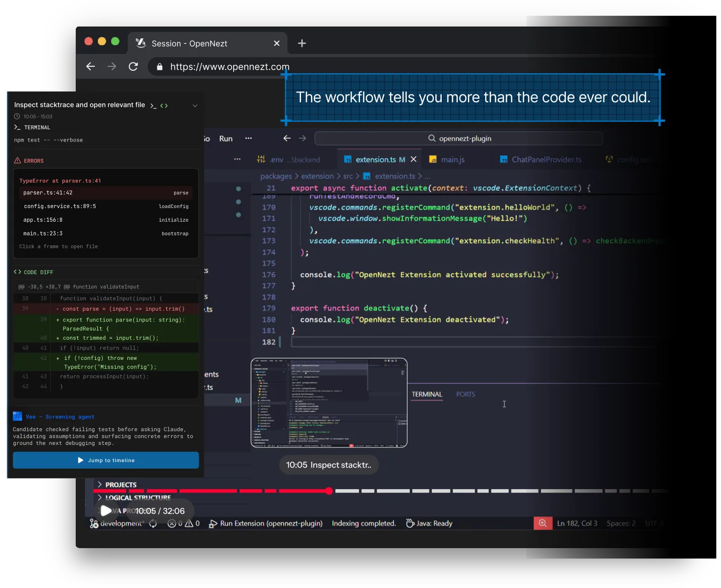Go back in the browser
The image size is (721, 588).
point(90,66)
